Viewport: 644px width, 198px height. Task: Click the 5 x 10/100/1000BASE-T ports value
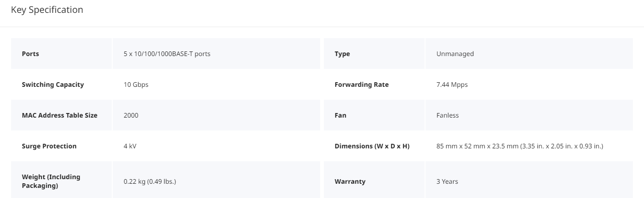[x=167, y=54]
